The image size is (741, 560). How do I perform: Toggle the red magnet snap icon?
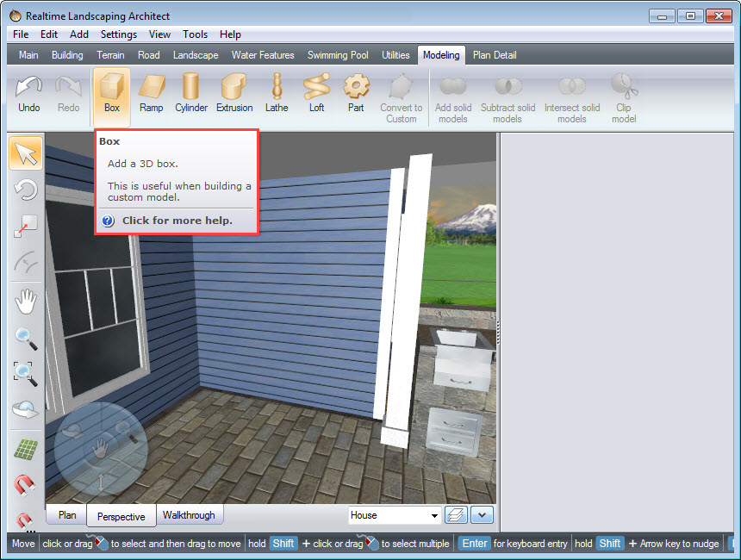click(x=25, y=485)
